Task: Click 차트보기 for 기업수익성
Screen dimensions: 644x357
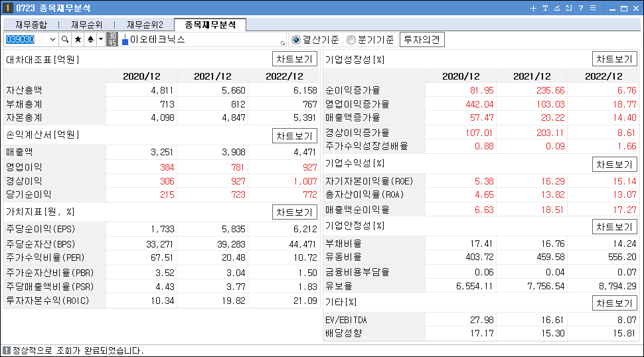Action: 614,164
